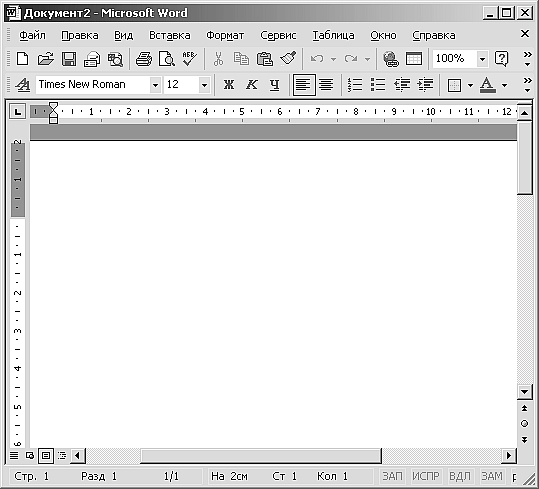Open a file with the folder icon
The width and height of the screenshot is (539, 489).
tap(45, 59)
